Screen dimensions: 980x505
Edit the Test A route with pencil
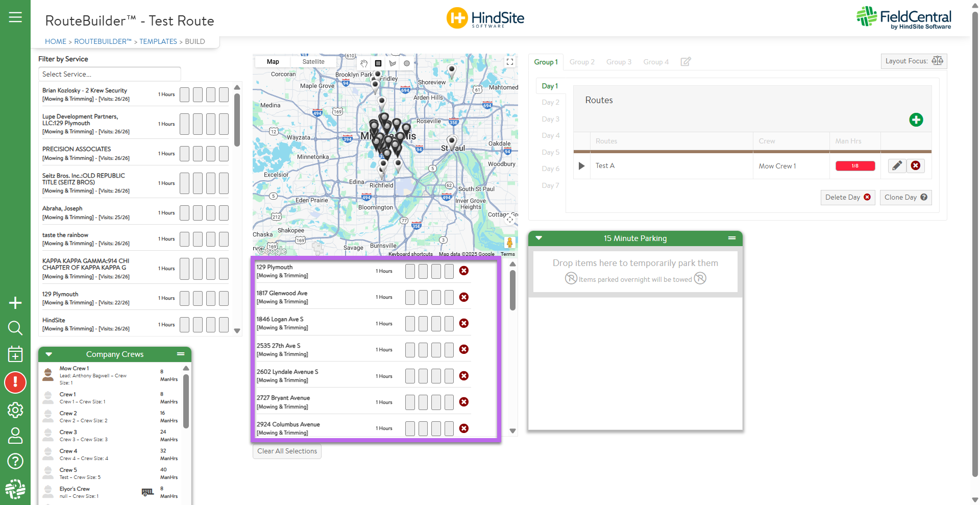tap(897, 166)
